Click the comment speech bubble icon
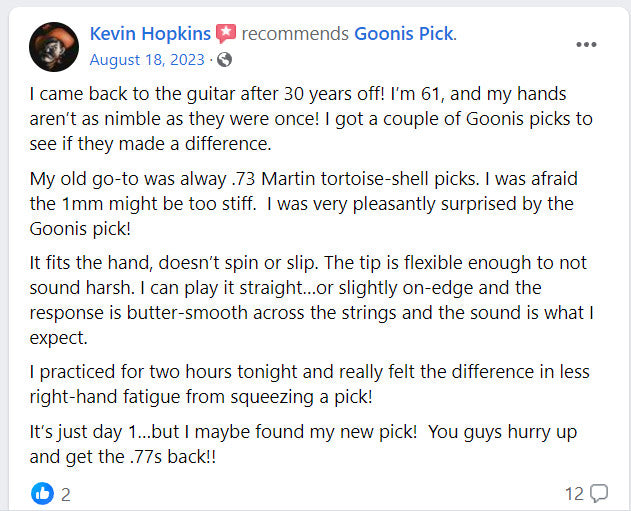The width and height of the screenshot is (631, 511). 599,493
